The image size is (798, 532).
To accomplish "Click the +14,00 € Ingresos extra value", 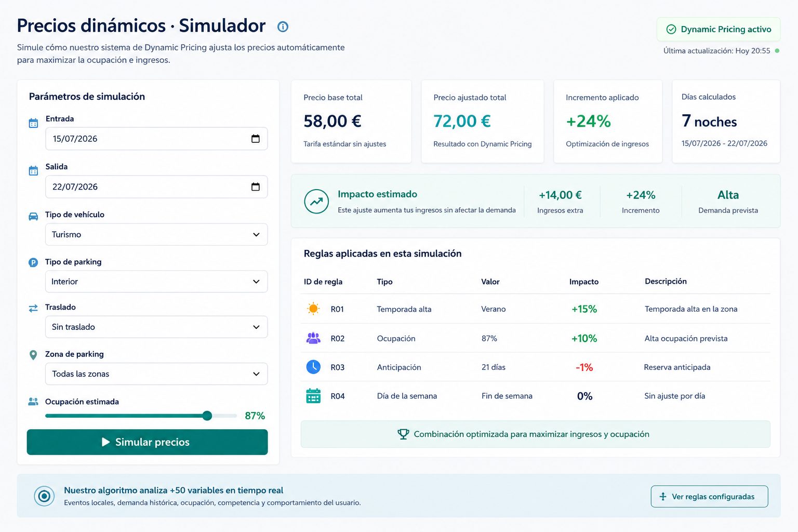I will (x=560, y=195).
